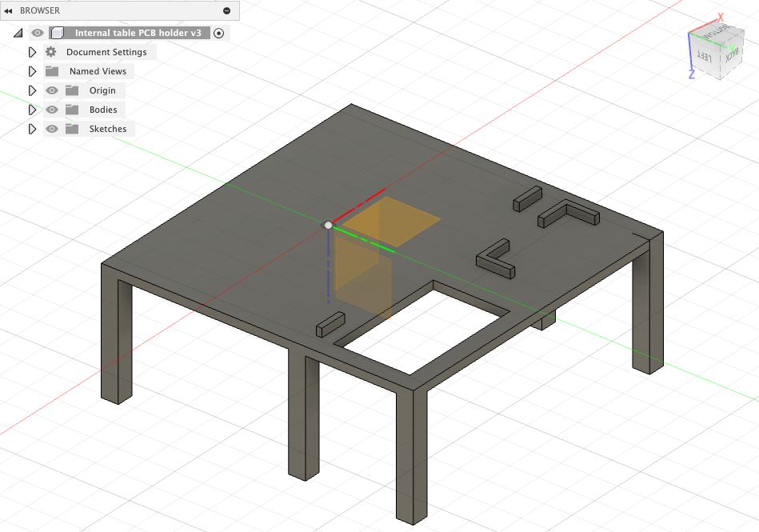
Task: Select the Internal table PCB holder v3 node
Action: click(138, 33)
